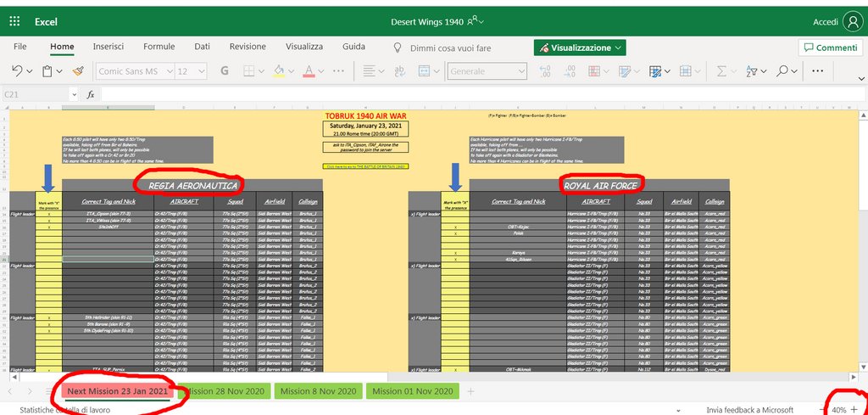Click the fx insert function icon
This screenshot has width=868, height=415.
(91, 95)
